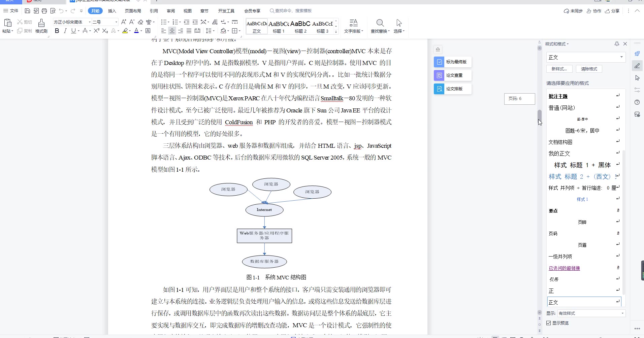The height and width of the screenshot is (338, 644).
Task: Toggle the Show Preview checkbox
Action: pyautogui.click(x=549, y=323)
